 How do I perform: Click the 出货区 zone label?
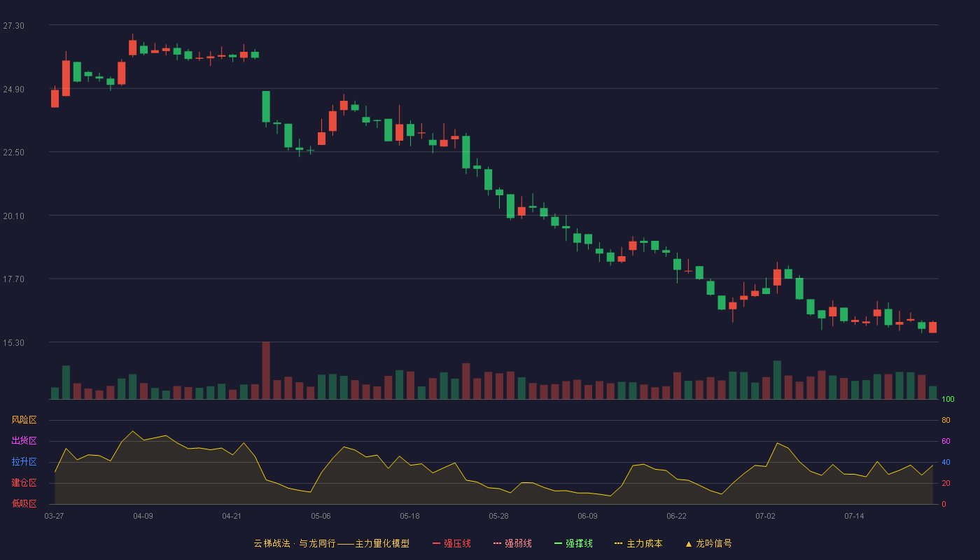(x=24, y=441)
